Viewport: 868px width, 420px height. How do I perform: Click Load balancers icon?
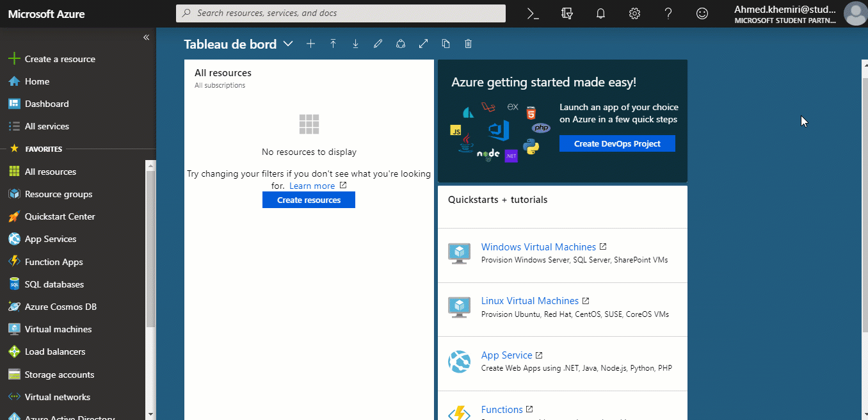coord(14,351)
